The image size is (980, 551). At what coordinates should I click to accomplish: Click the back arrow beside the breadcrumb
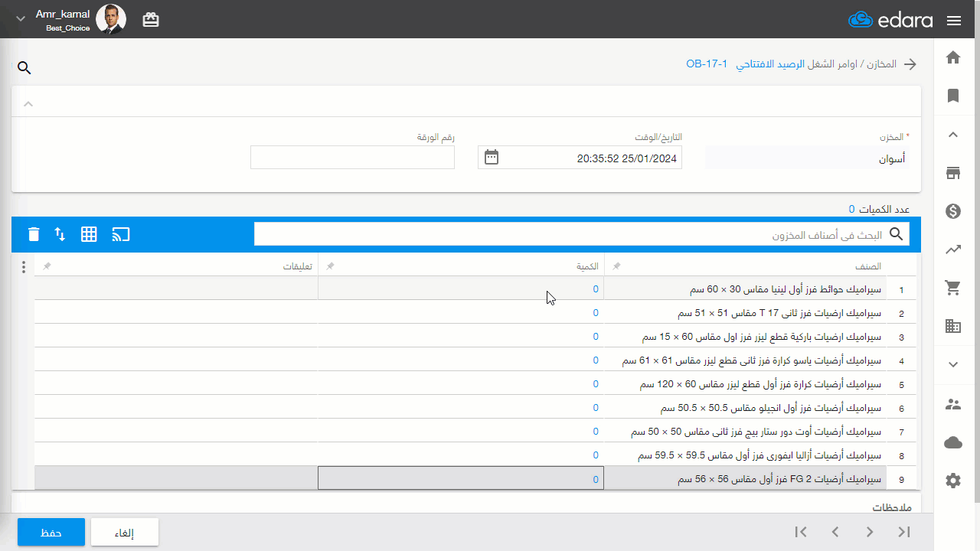[910, 64]
